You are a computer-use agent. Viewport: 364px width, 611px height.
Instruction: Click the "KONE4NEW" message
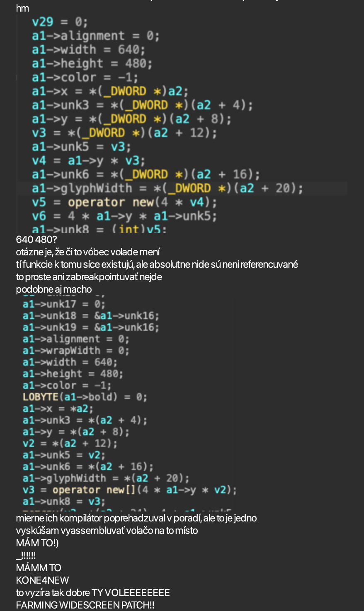pos(42,580)
